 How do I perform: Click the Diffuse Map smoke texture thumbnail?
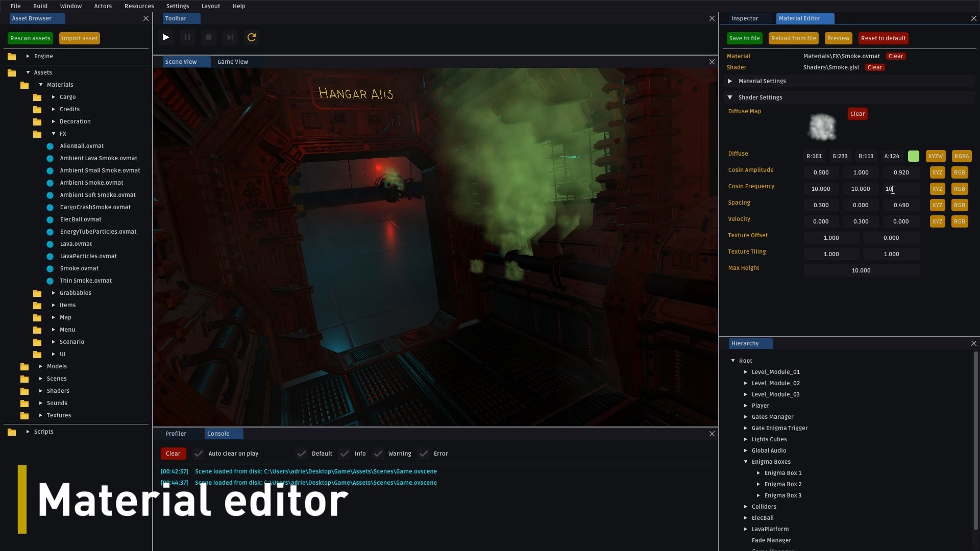click(x=822, y=127)
